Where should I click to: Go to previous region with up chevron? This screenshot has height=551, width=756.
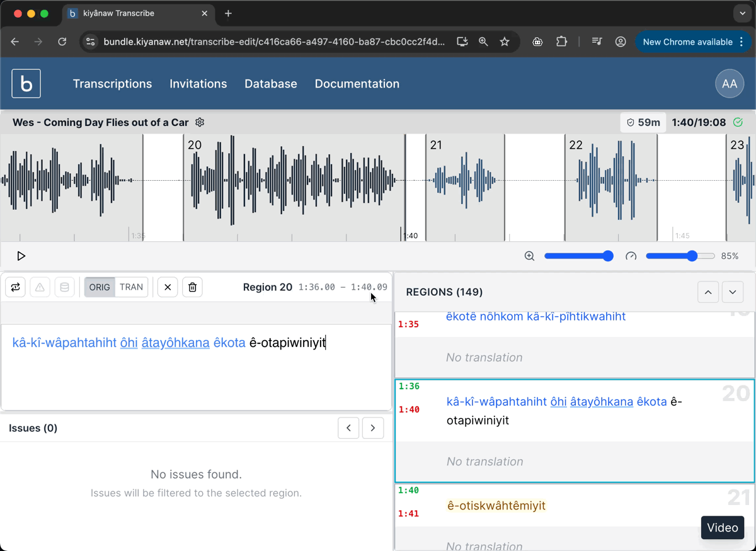tap(708, 292)
